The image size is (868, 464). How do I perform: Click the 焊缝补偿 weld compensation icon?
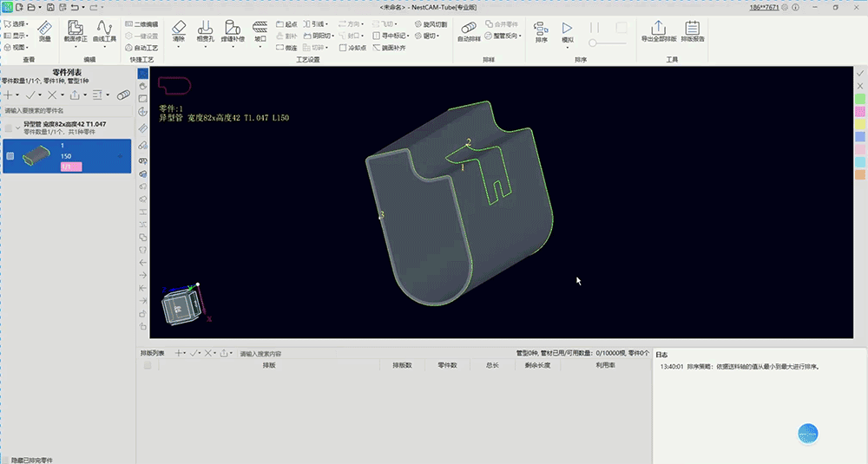coord(233,31)
